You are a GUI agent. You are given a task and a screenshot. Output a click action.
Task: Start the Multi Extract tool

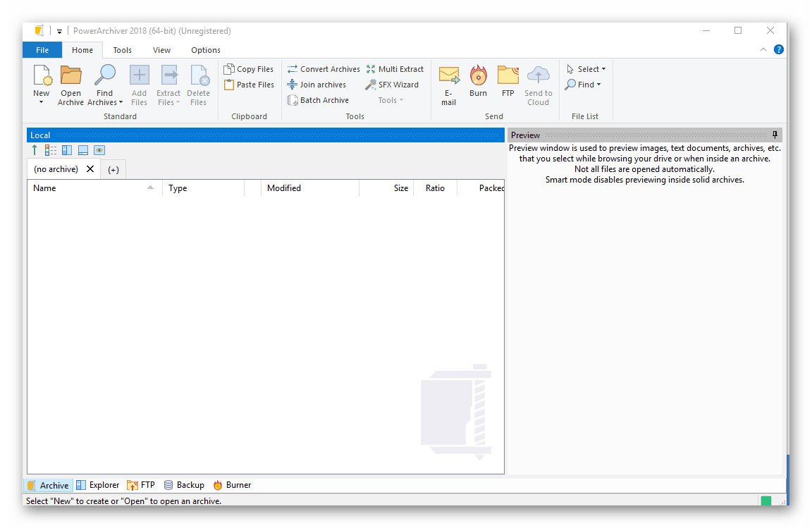(395, 69)
